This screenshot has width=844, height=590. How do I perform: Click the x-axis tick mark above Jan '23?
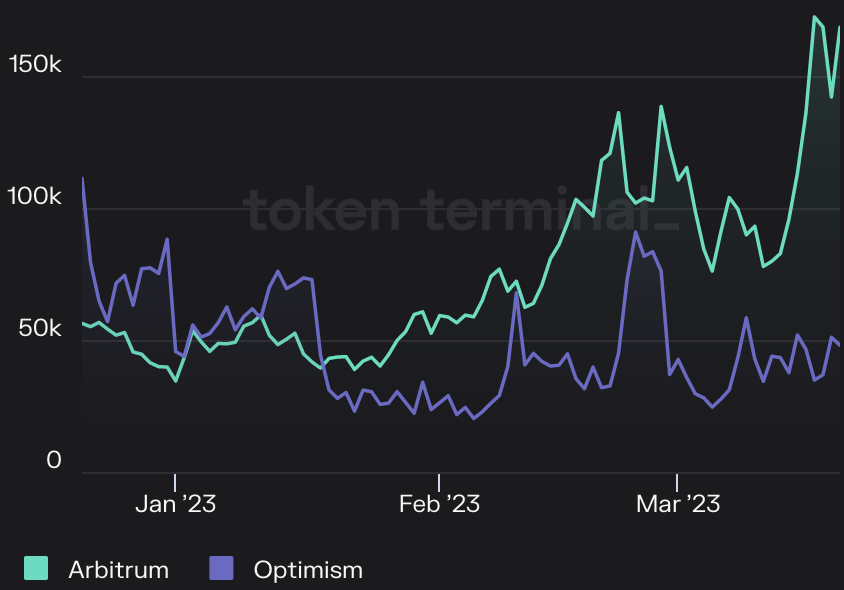(175, 480)
